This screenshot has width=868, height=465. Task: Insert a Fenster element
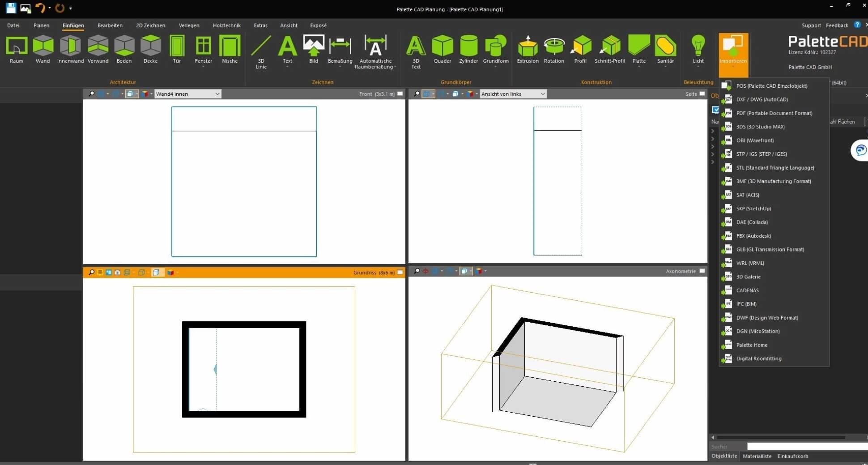click(203, 49)
